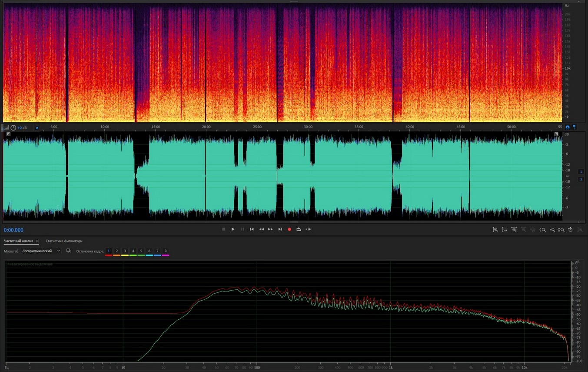
Task: Click the 25:00 mark on the timeline ruler
Action: [x=257, y=127]
